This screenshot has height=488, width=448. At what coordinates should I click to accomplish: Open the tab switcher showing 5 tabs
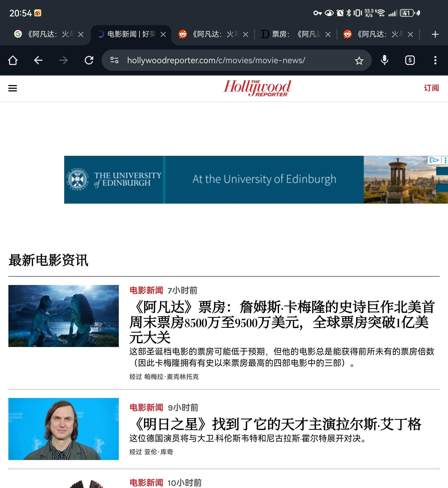(x=410, y=60)
